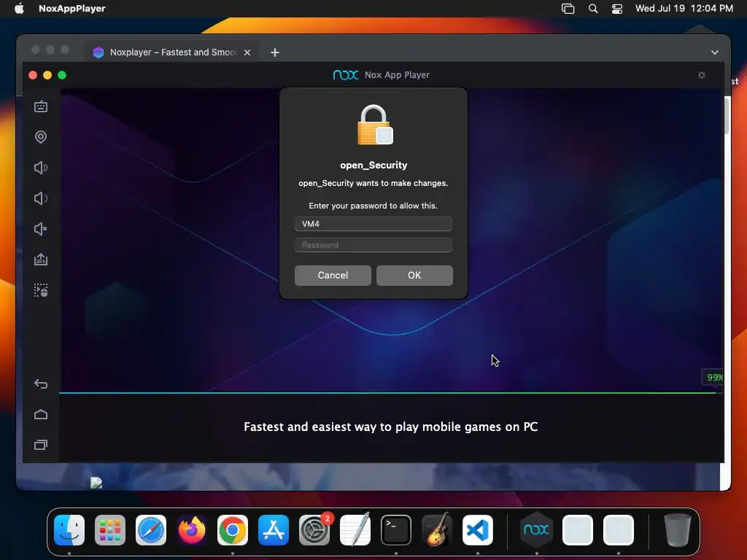747x560 pixels.
Task: Close the Noxplayer browser tab
Action: coord(247,52)
